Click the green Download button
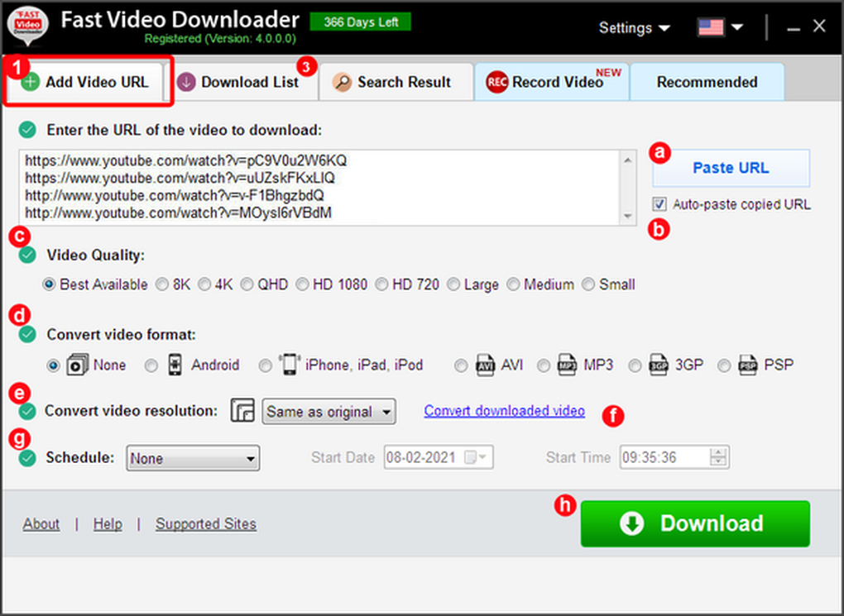The width and height of the screenshot is (844, 616). (x=695, y=523)
